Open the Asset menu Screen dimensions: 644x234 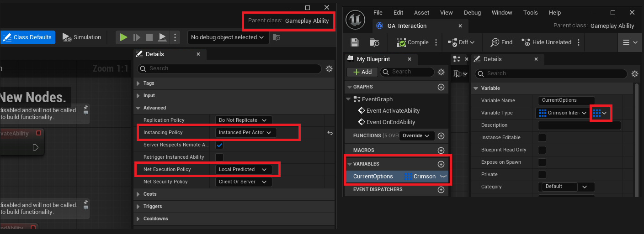pos(421,13)
